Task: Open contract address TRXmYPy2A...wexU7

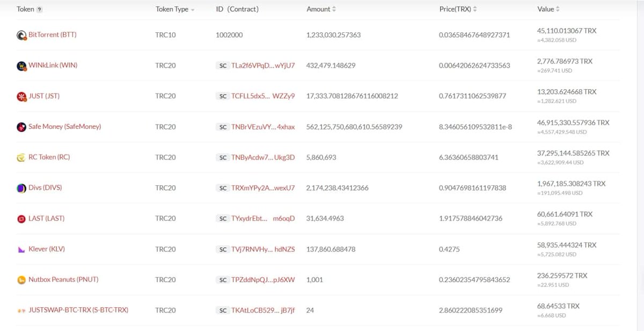Action: pyautogui.click(x=263, y=188)
